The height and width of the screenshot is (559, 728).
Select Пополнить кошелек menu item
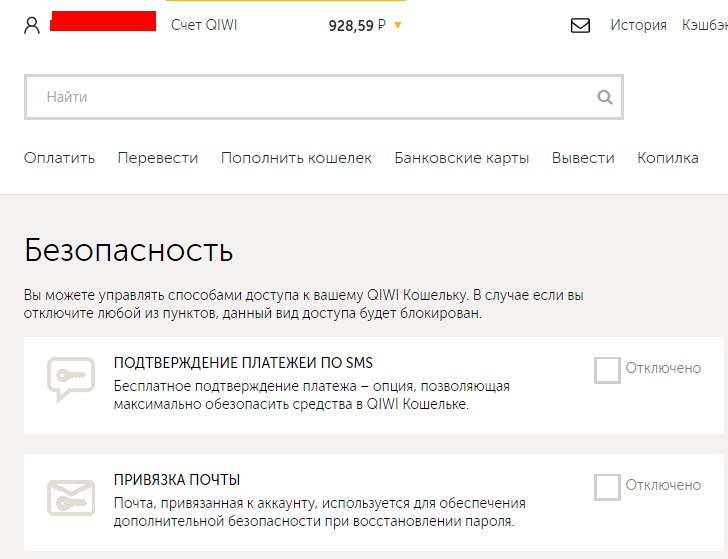[x=296, y=158]
